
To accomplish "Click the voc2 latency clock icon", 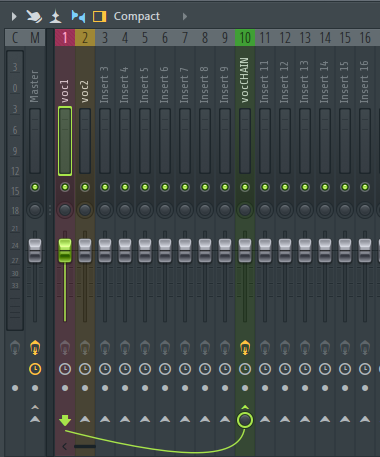I will tap(85, 369).
